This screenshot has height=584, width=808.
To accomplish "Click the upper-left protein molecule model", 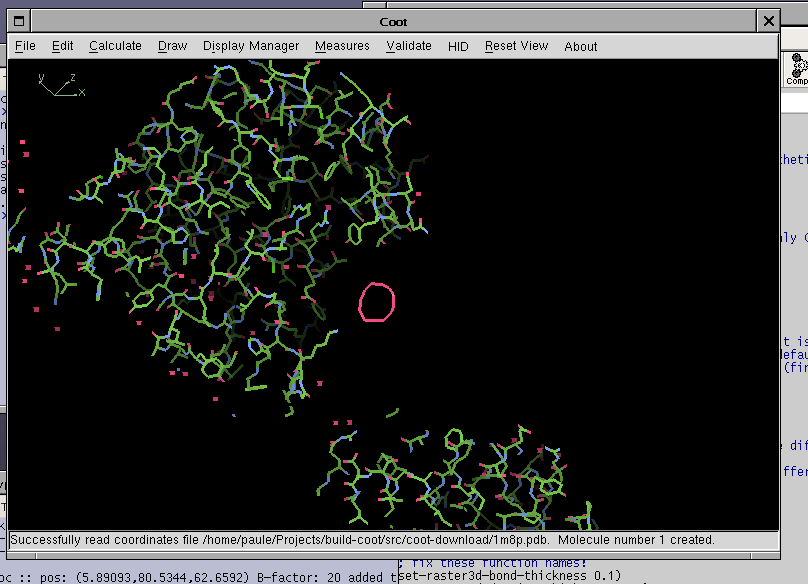I will [230, 220].
